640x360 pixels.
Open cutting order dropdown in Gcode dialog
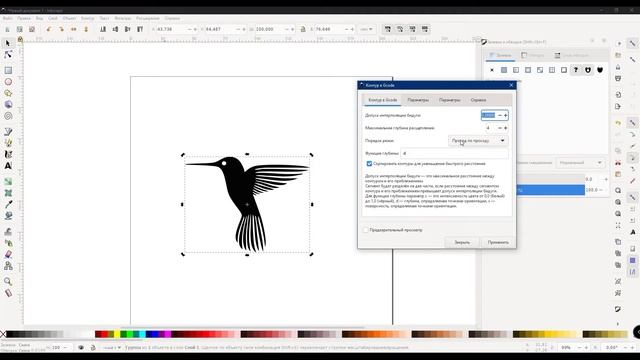pyautogui.click(x=478, y=140)
